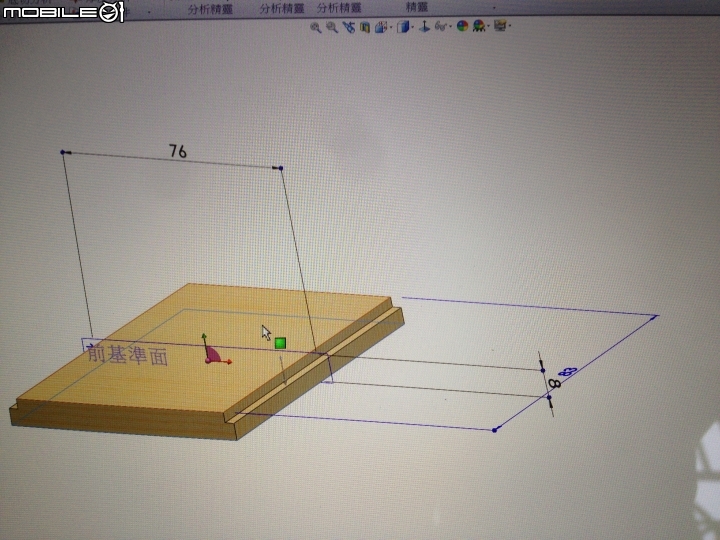Screen dimensions: 720x540
Task: Select the 76 dimension value
Action: click(178, 151)
